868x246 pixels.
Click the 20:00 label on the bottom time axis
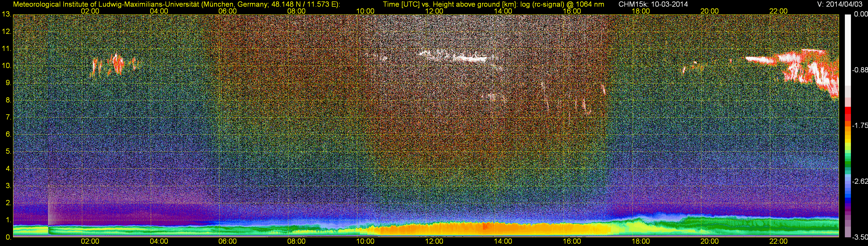pyautogui.click(x=710, y=242)
